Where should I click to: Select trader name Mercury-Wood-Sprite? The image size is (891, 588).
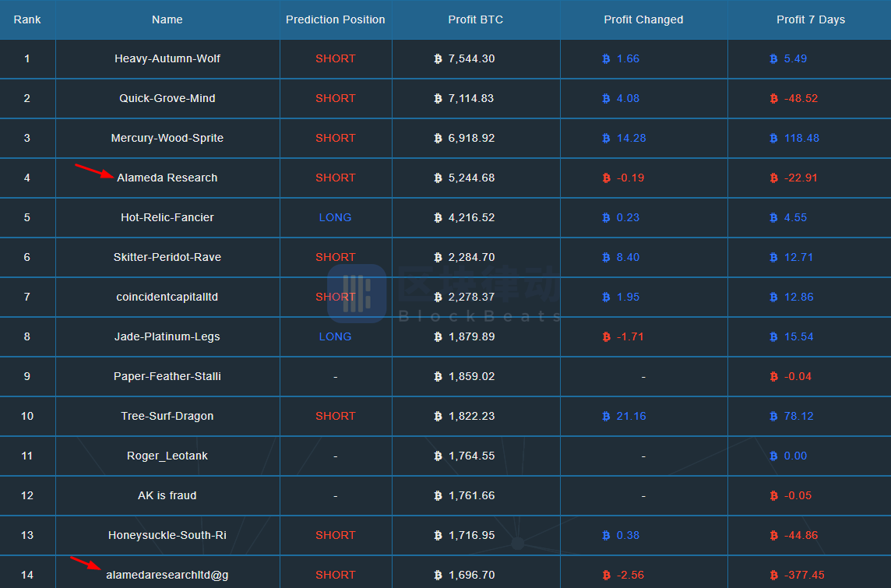coord(167,138)
